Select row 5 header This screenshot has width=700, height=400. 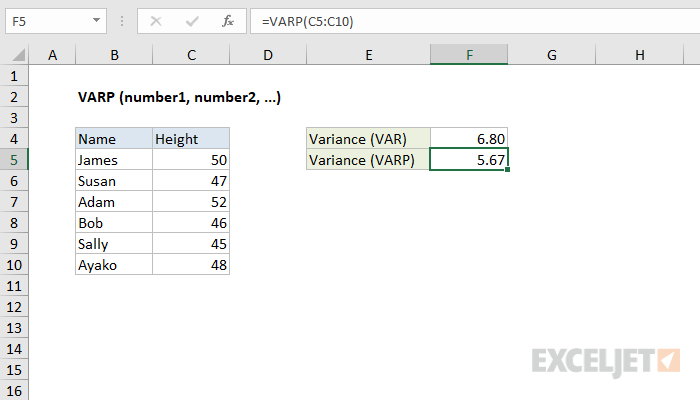click(x=14, y=160)
